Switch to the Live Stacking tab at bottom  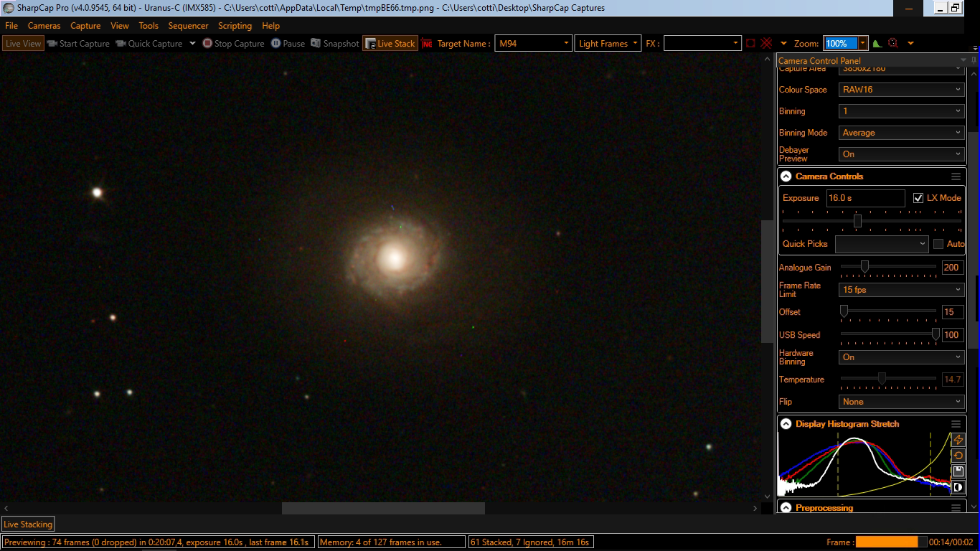click(28, 524)
